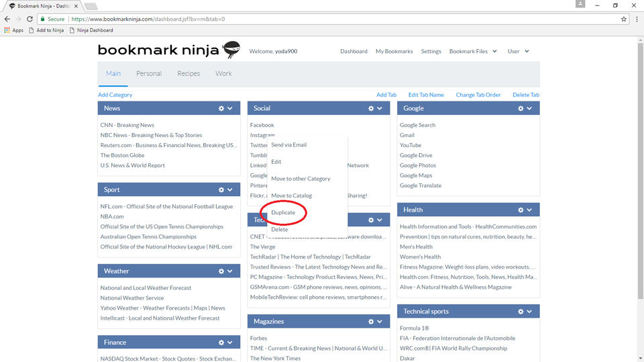644x362 pixels.
Task: Open the News category gear settings
Action: (221, 109)
